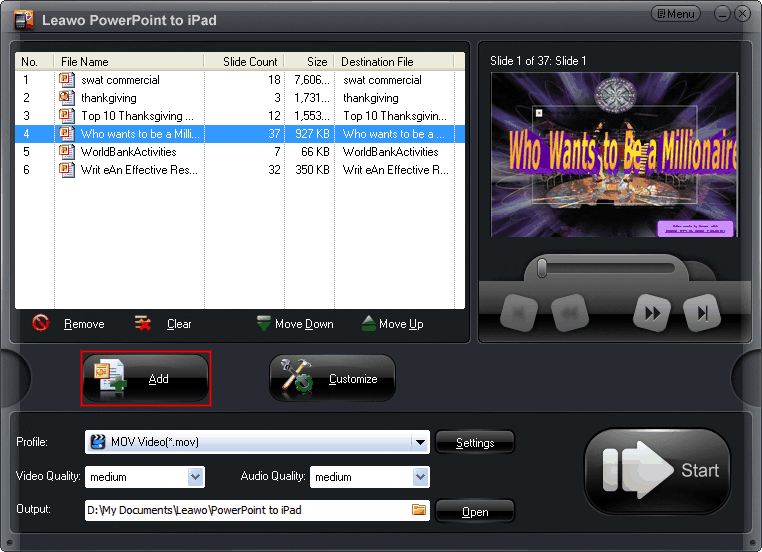Select the WorldBankActivities file row

click(128, 152)
